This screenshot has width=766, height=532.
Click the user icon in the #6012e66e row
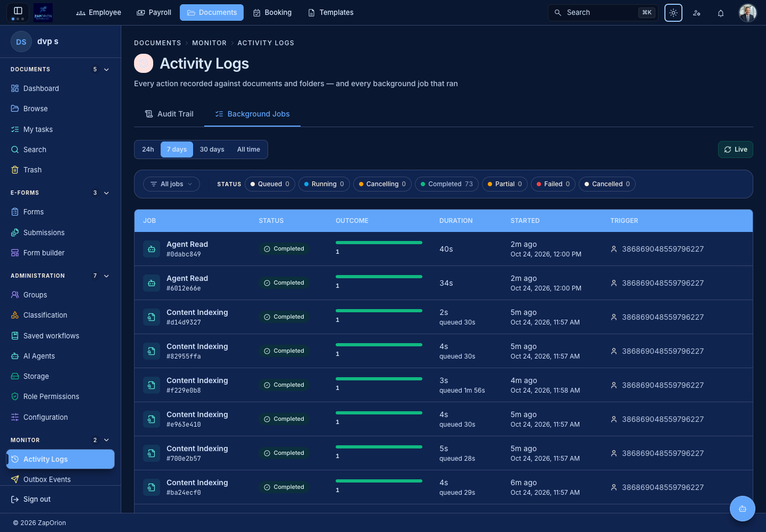click(x=614, y=283)
